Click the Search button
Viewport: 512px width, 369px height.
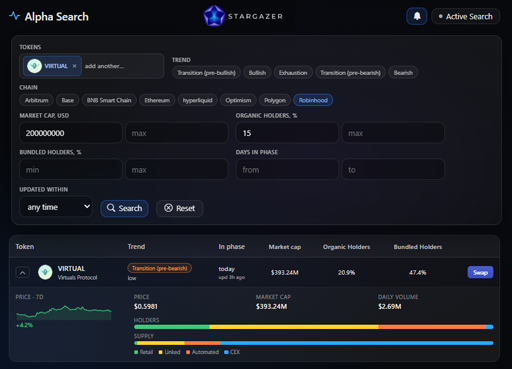124,208
